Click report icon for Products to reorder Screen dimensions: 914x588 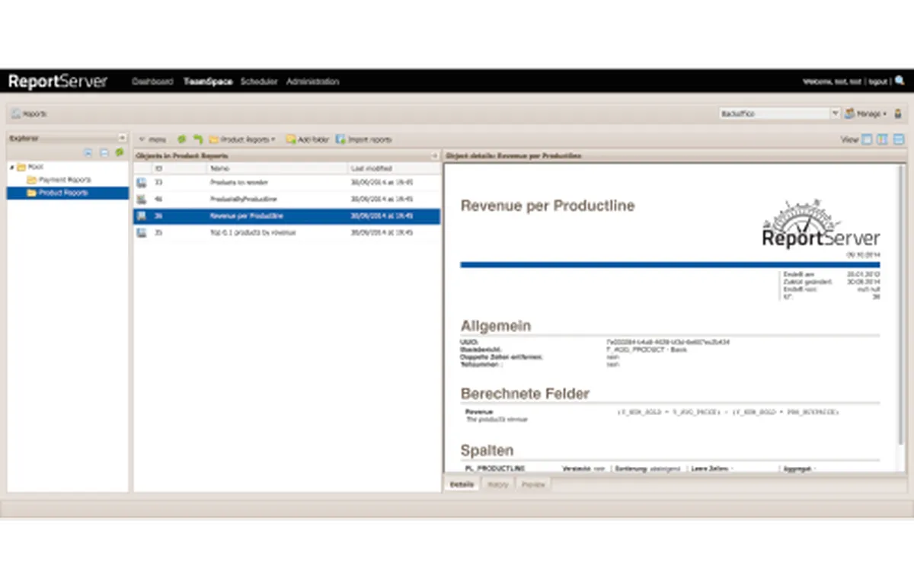142,183
